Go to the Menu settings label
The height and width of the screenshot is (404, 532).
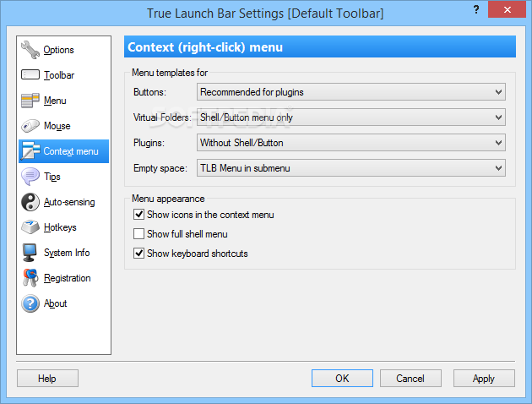(x=55, y=101)
